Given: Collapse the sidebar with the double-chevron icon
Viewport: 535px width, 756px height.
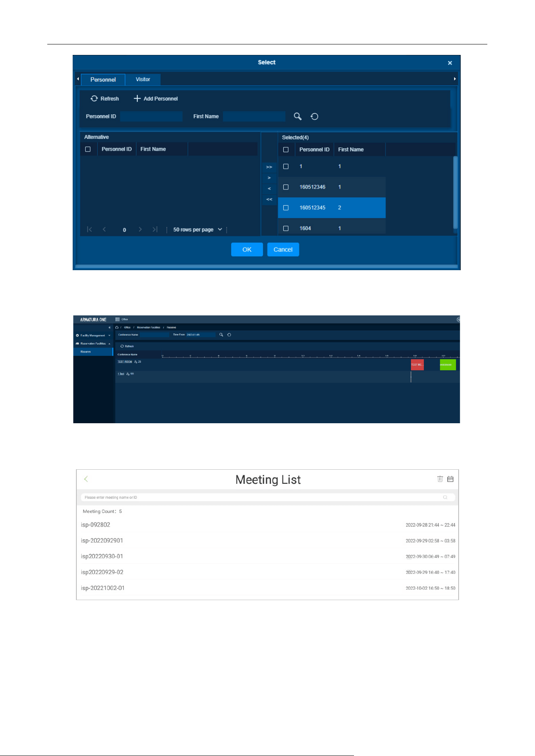Looking at the screenshot, I should pyautogui.click(x=110, y=328).
